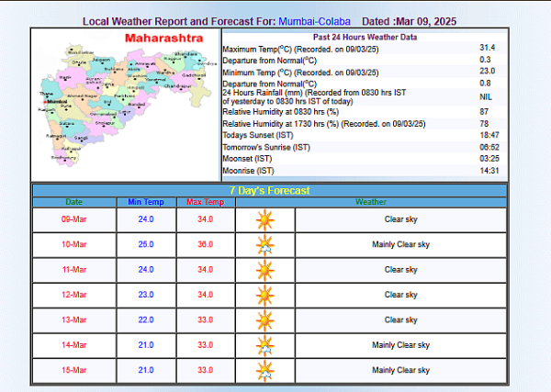Click the sun icon for 11-Mar

coord(265,271)
